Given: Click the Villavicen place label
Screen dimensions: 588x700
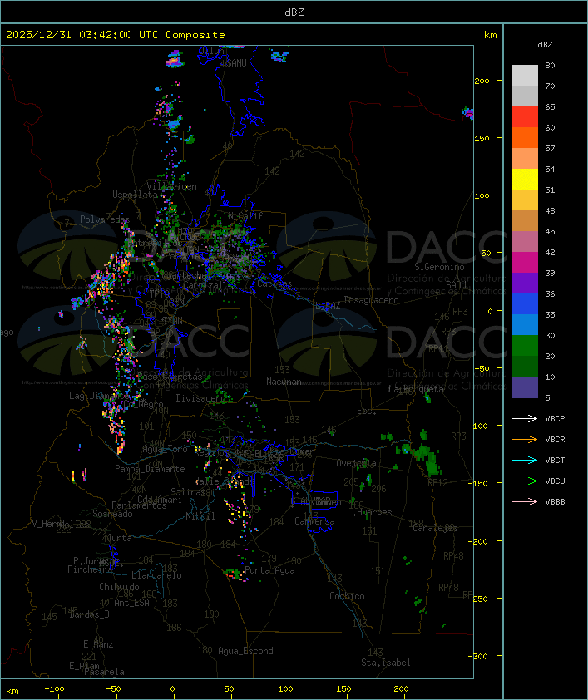Looking at the screenshot, I should tap(171, 186).
